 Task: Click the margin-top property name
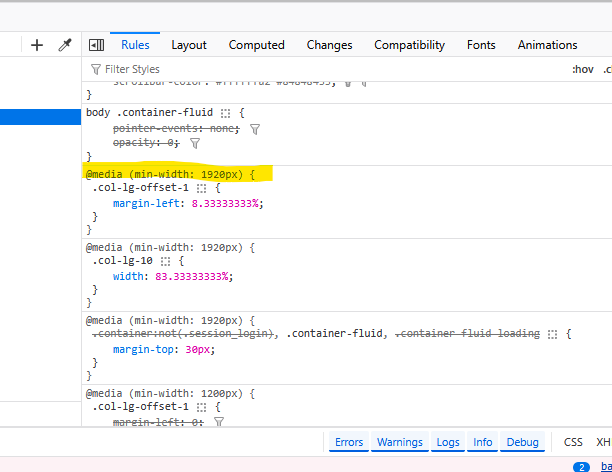coord(143,349)
